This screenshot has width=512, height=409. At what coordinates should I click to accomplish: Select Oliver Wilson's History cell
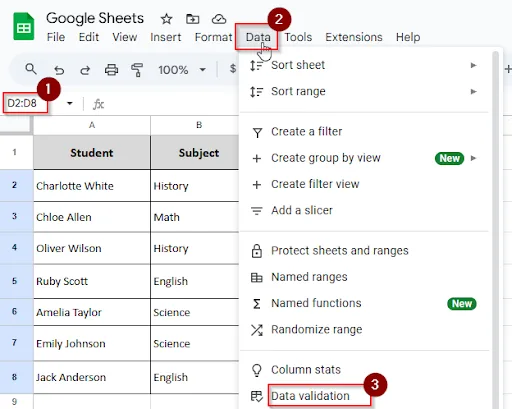195,248
